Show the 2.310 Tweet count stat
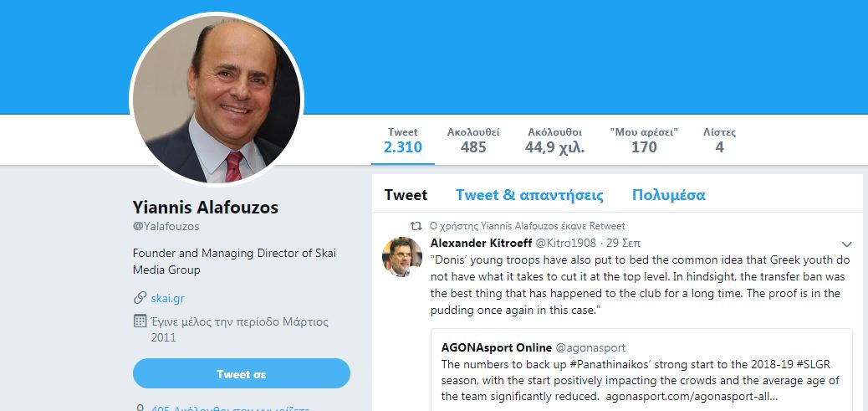The width and height of the screenshot is (868, 411). point(403,141)
